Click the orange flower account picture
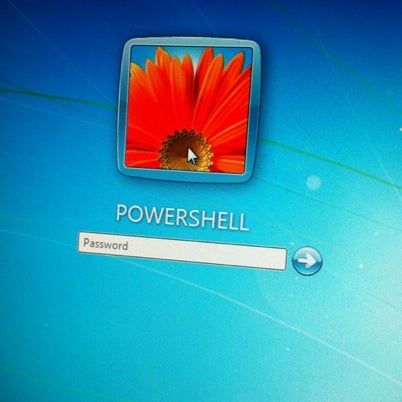402x402 pixels. tap(189, 109)
